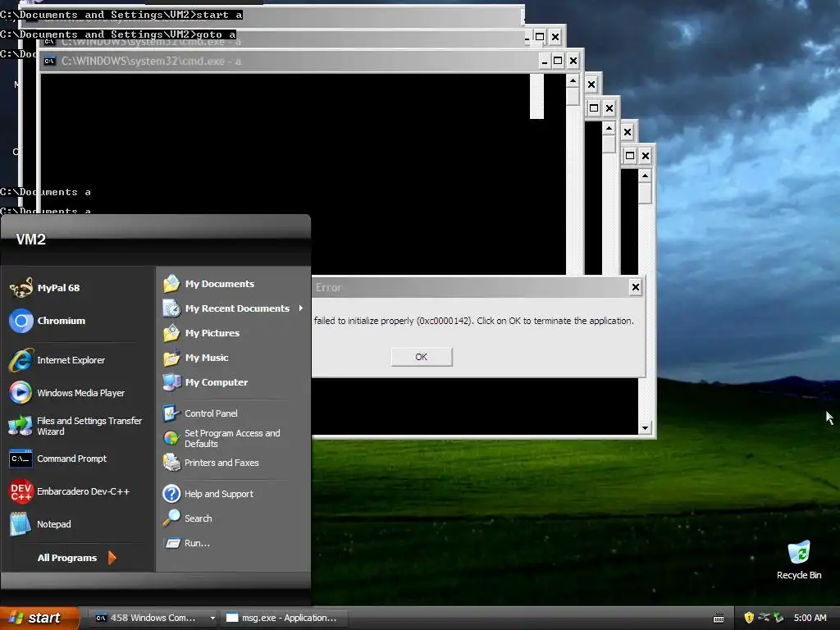Click the on-screen keyboard taskbar icon
The image size is (840, 630).
[x=719, y=619]
